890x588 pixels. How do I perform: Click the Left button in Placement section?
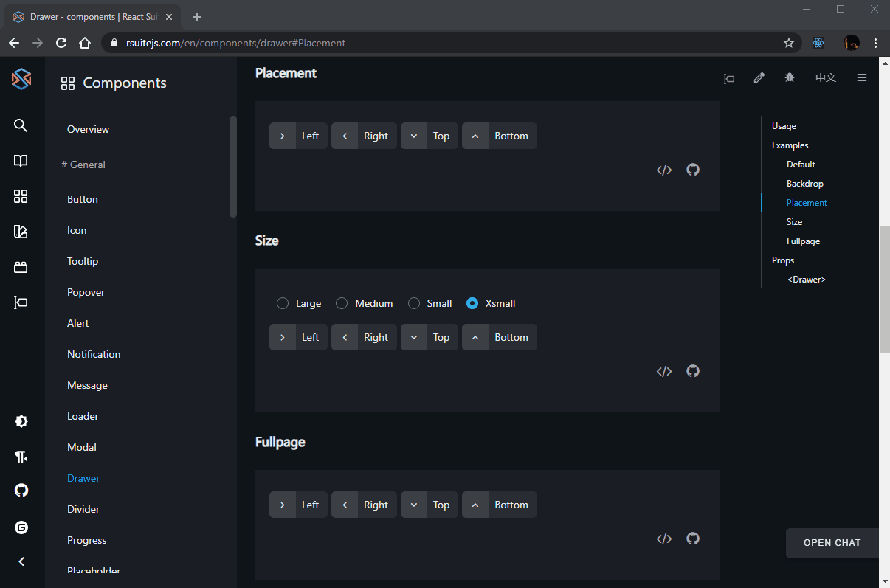[x=298, y=136]
